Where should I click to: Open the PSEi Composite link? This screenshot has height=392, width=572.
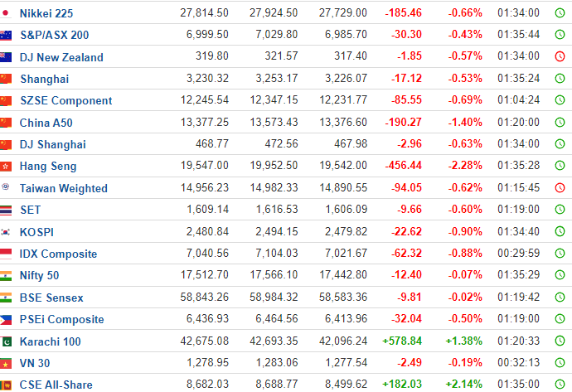click(x=61, y=319)
